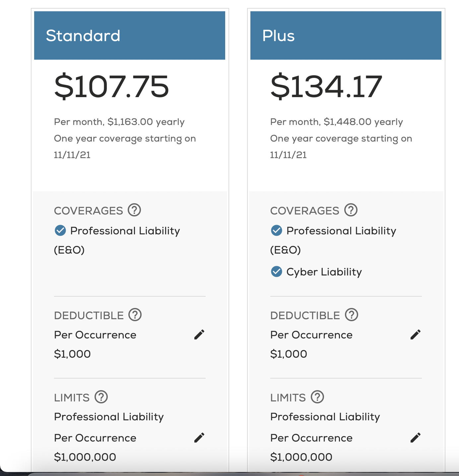Edit Standard plan deductible with pencil icon
Screen dimensions: 459x476
(x=199, y=335)
